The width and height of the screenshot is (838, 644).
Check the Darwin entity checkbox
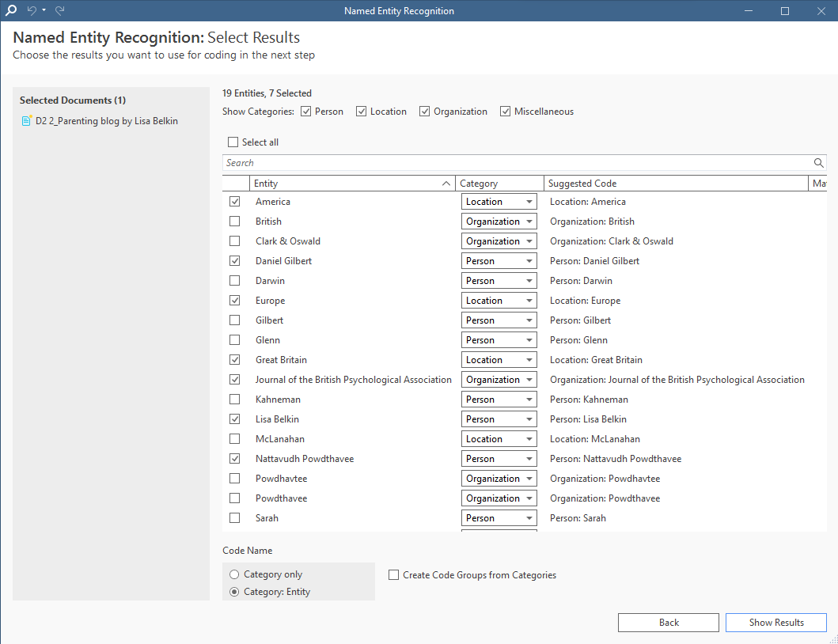tap(234, 281)
